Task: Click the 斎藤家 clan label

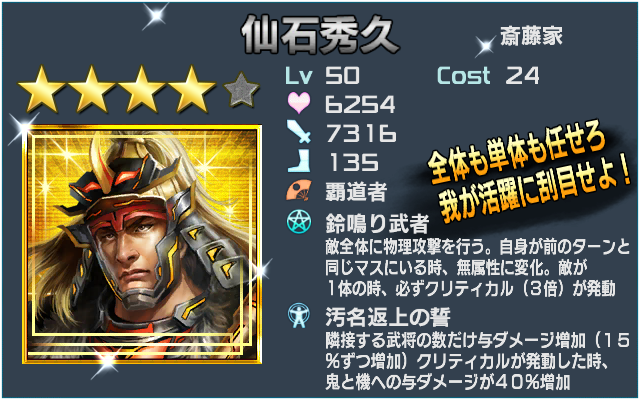Action: coord(531,36)
